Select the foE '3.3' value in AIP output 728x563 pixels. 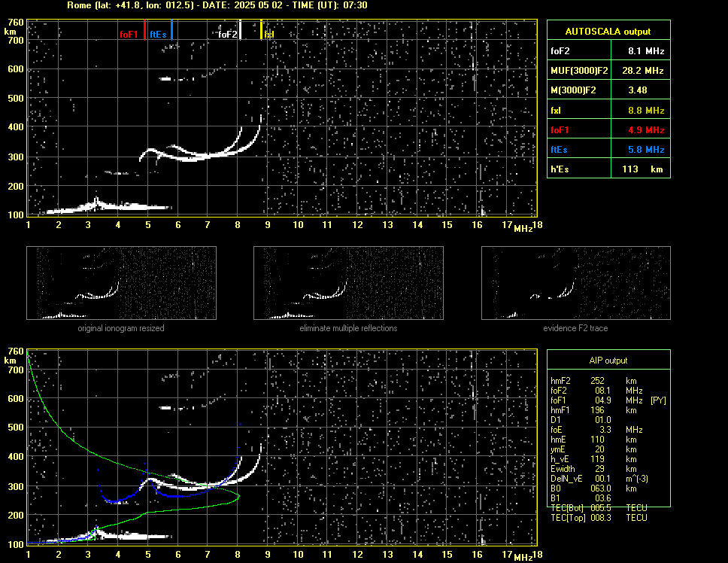[605, 430]
